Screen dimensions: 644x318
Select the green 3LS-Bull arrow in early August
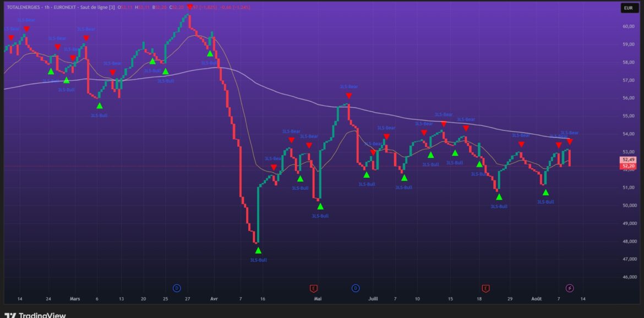(545, 193)
